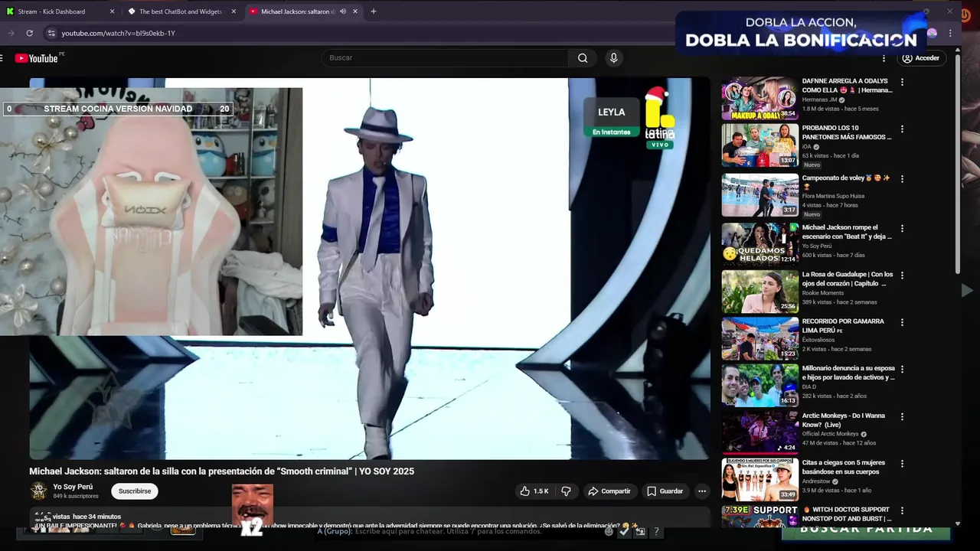Click the address bar URL
Viewport: 980px width, 551px height.
point(119,33)
